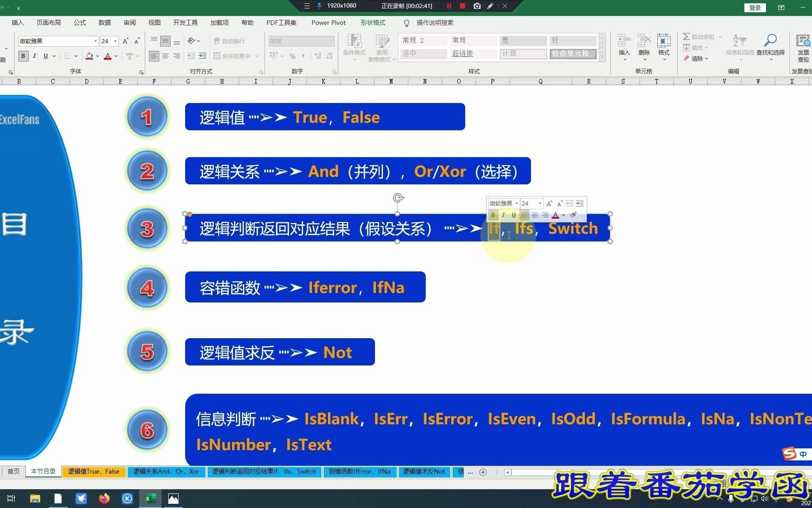Viewport: 812px width, 508px height.
Task: Click the orientation (angled text) icon
Action: 191,41
